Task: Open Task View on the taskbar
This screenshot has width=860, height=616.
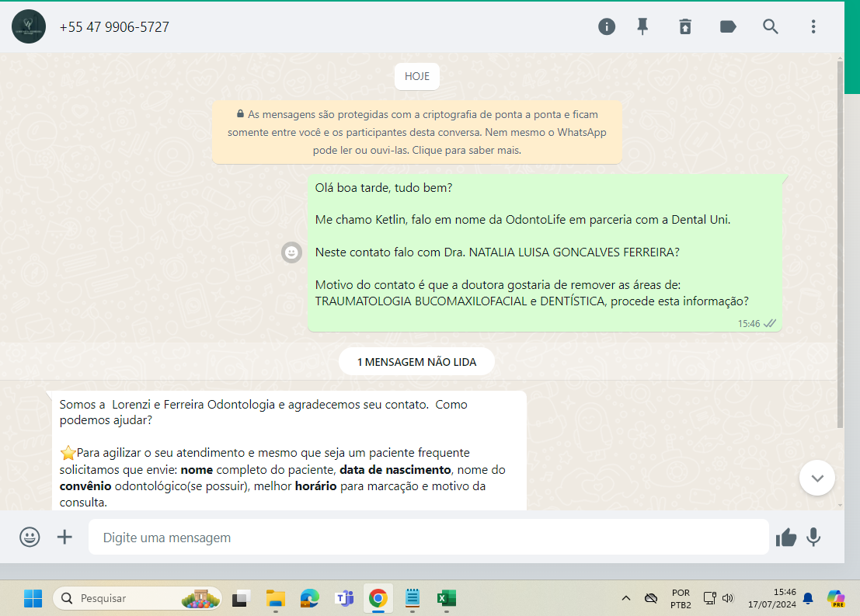Action: pos(241,598)
